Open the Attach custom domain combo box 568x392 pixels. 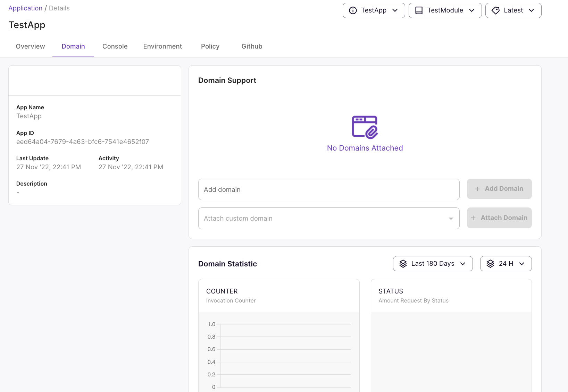[328, 219]
